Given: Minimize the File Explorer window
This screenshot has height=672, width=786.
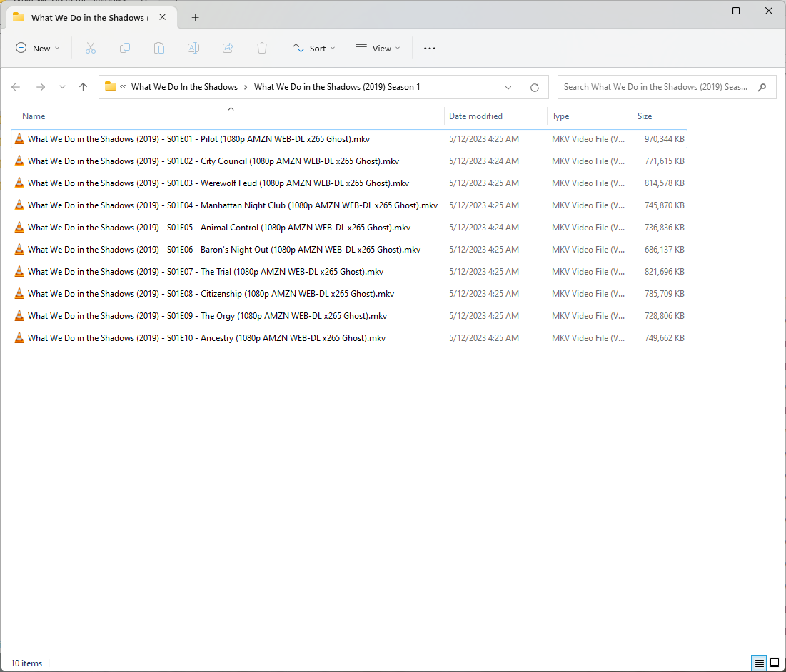Looking at the screenshot, I should tap(704, 11).
